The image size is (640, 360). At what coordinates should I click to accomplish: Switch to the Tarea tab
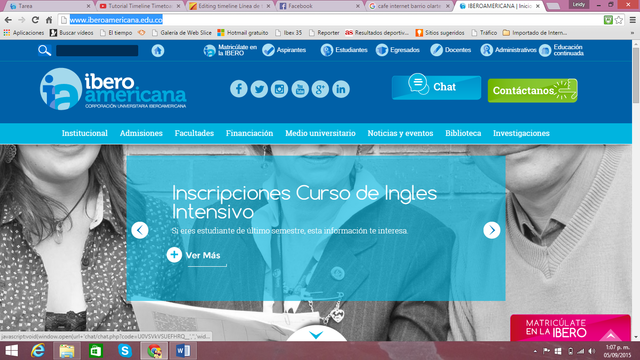pyautogui.click(x=49, y=6)
